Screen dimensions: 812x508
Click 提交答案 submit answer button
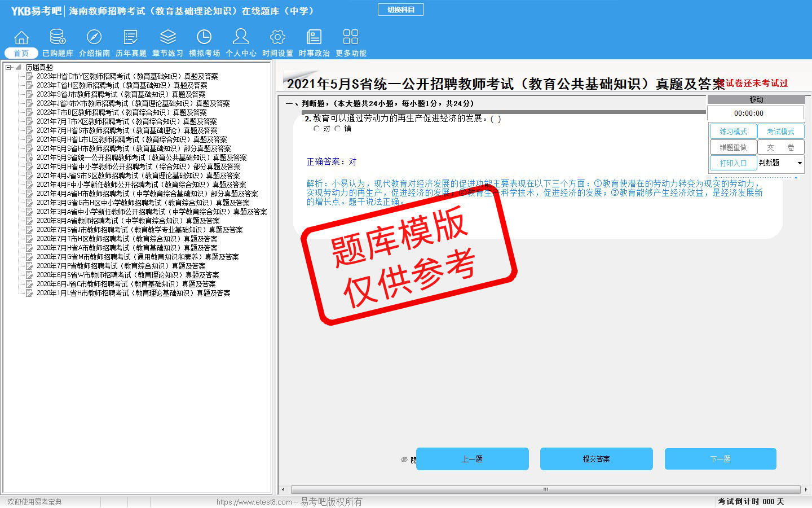(596, 459)
